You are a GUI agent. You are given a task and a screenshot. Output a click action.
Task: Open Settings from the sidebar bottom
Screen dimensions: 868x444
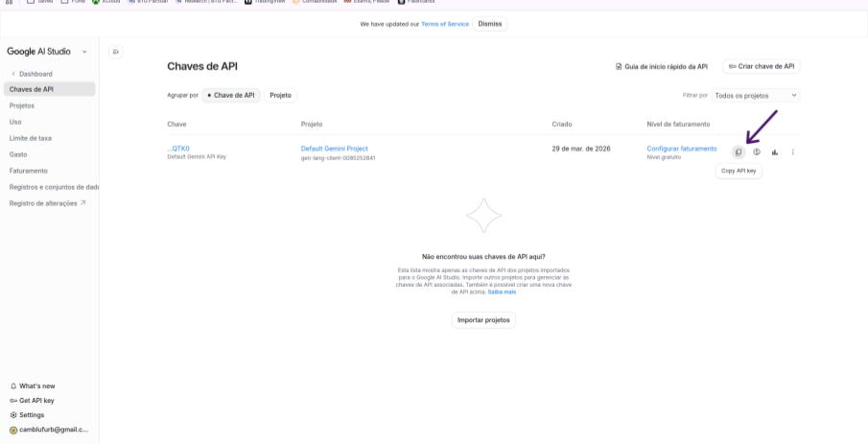click(x=31, y=415)
